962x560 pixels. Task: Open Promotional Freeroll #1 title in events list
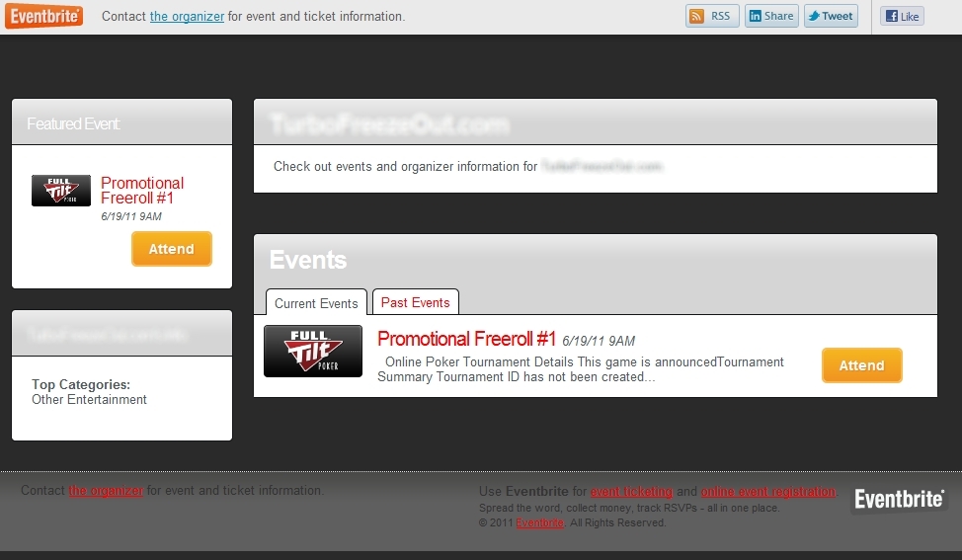pos(466,339)
